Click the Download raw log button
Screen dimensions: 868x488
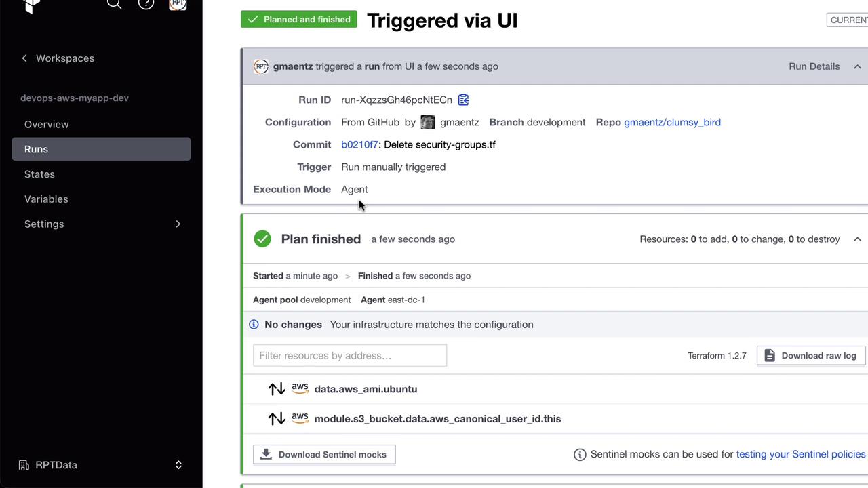click(811, 356)
